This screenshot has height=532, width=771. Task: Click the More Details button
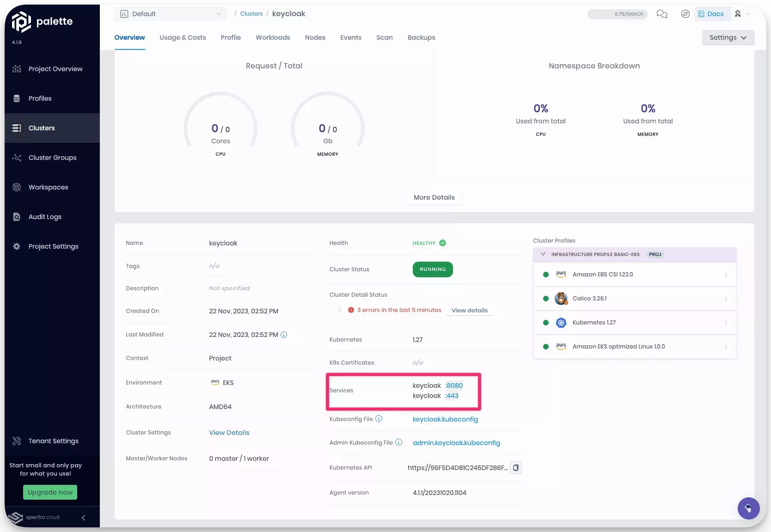434,197
